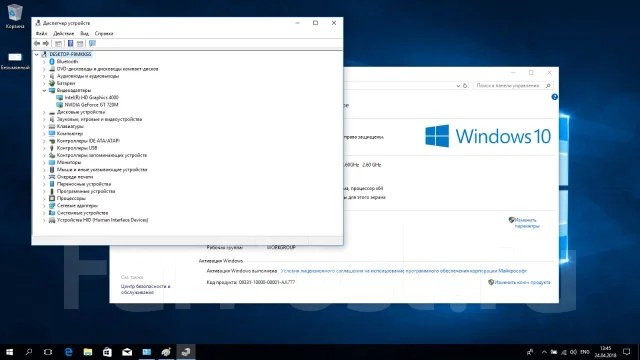Click the blue Help question-mark toolbar icon

(70, 43)
